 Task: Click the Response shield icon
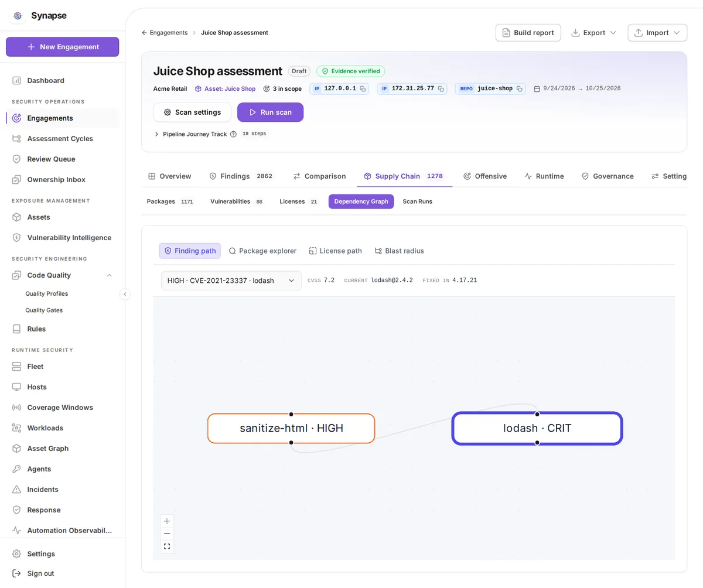coord(16,510)
